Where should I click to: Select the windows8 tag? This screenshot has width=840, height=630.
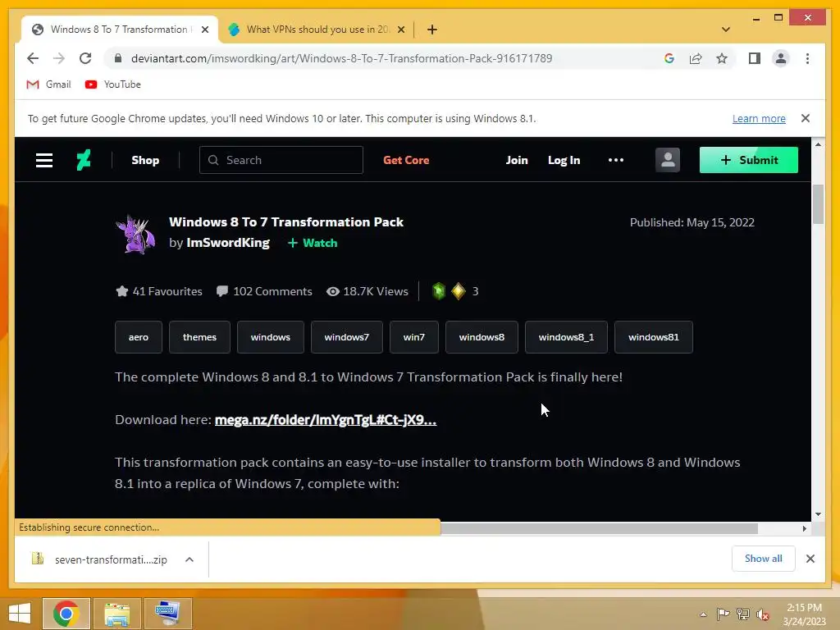coord(482,337)
